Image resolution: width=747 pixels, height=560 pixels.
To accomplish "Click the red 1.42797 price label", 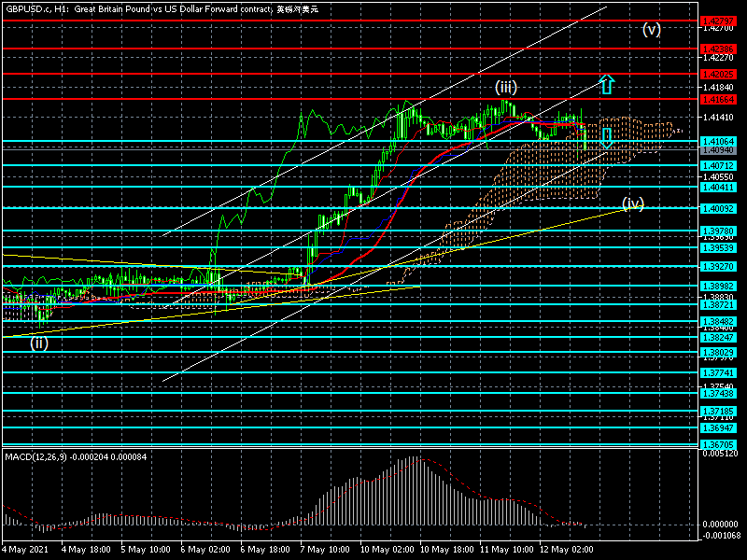I will click(x=718, y=21).
